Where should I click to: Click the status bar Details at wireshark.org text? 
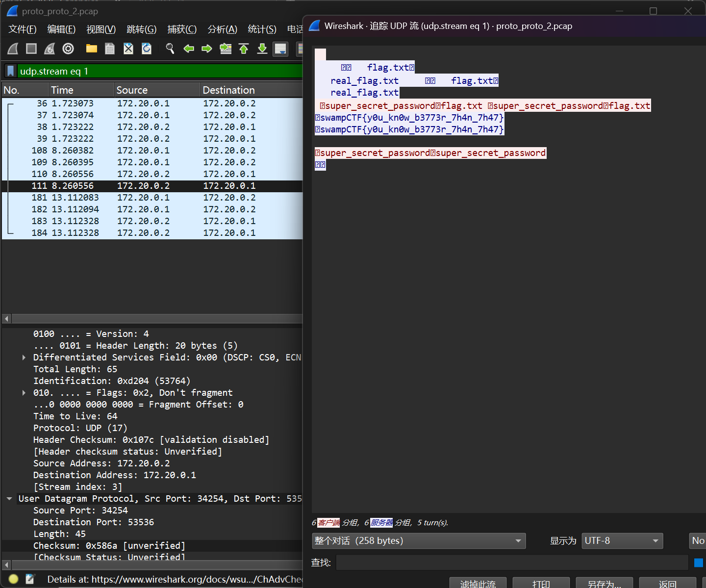tap(175, 579)
